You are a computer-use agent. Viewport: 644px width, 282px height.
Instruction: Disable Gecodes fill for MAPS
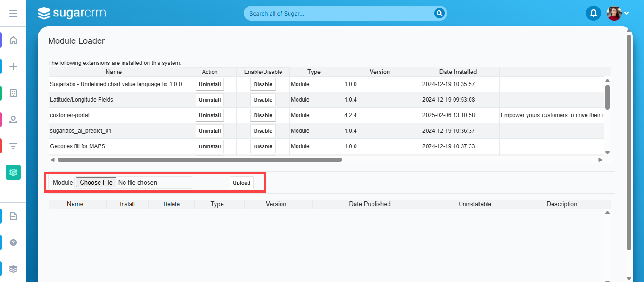point(263,146)
